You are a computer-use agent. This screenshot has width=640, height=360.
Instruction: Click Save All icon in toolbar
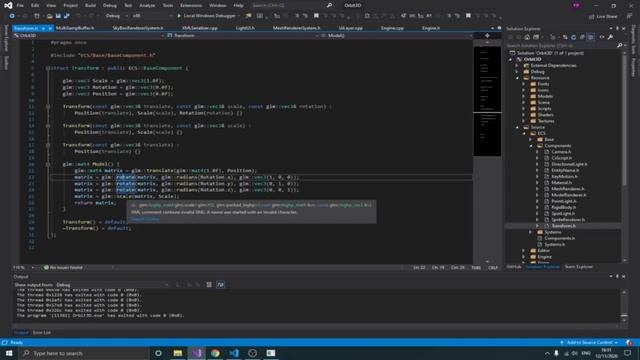[67, 16]
